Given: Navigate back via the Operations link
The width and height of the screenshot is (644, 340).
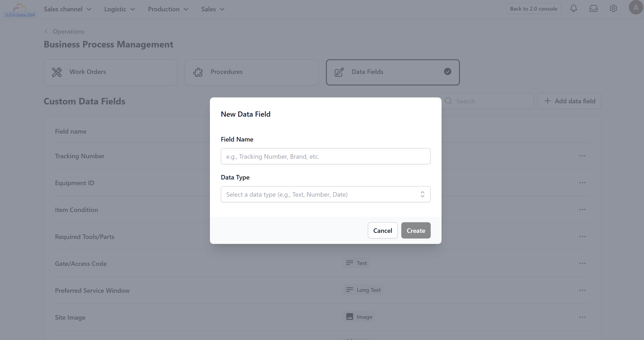Looking at the screenshot, I should click(x=68, y=31).
